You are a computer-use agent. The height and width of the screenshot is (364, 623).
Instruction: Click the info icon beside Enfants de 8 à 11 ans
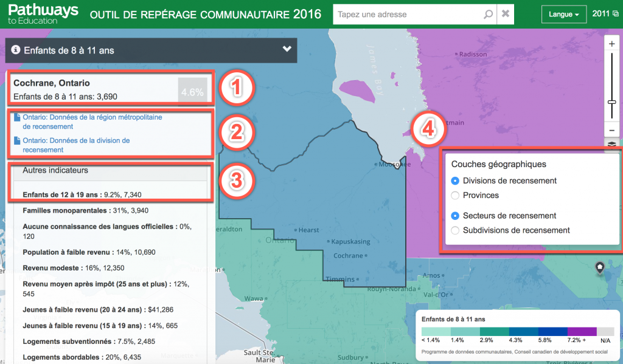15,50
